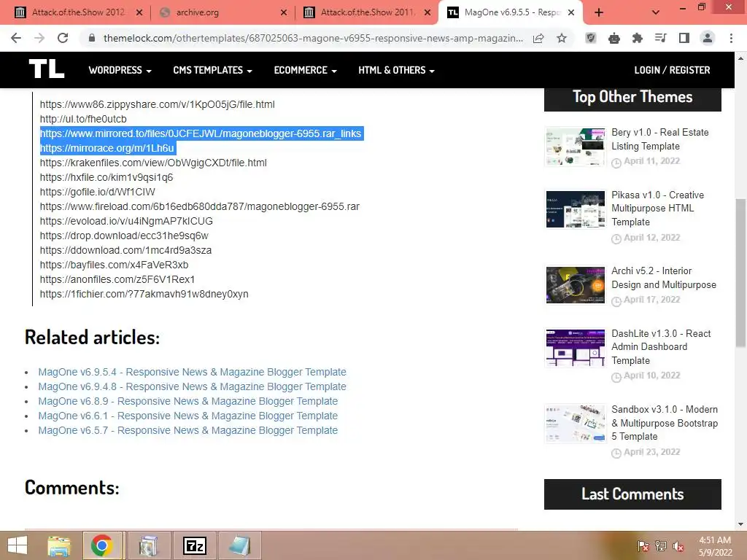
Task: Expand the WORDPRESS menu
Action: point(120,70)
